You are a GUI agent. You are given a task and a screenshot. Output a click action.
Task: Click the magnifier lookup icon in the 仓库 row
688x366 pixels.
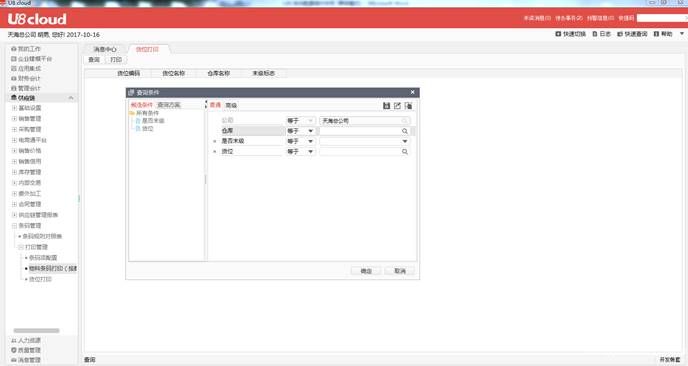click(x=405, y=131)
